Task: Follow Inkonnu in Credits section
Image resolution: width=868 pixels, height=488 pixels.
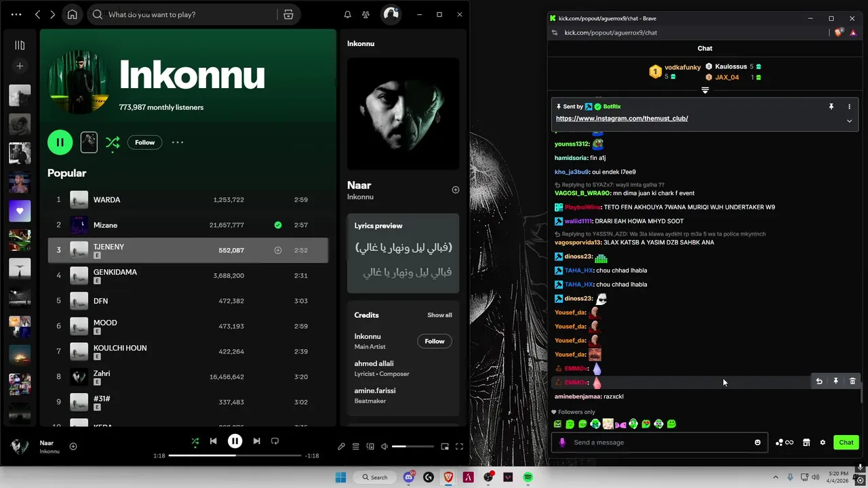Action: pos(434,341)
